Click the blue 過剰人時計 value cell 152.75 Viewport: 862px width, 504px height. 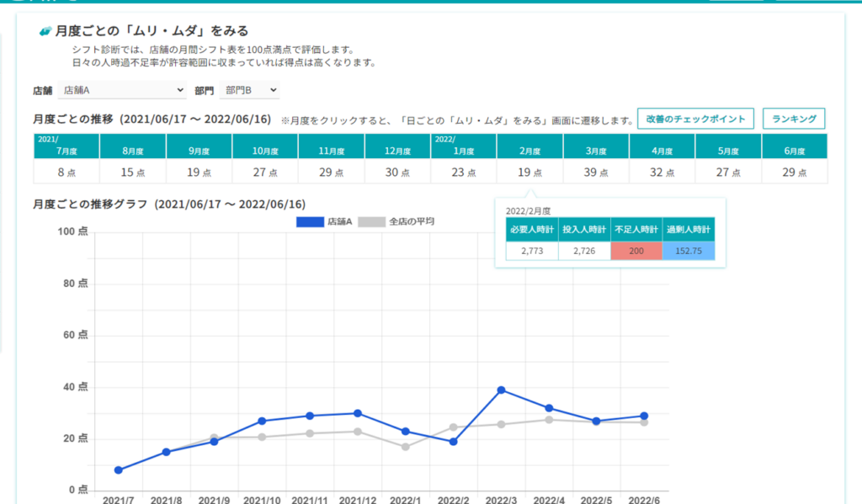[689, 251]
